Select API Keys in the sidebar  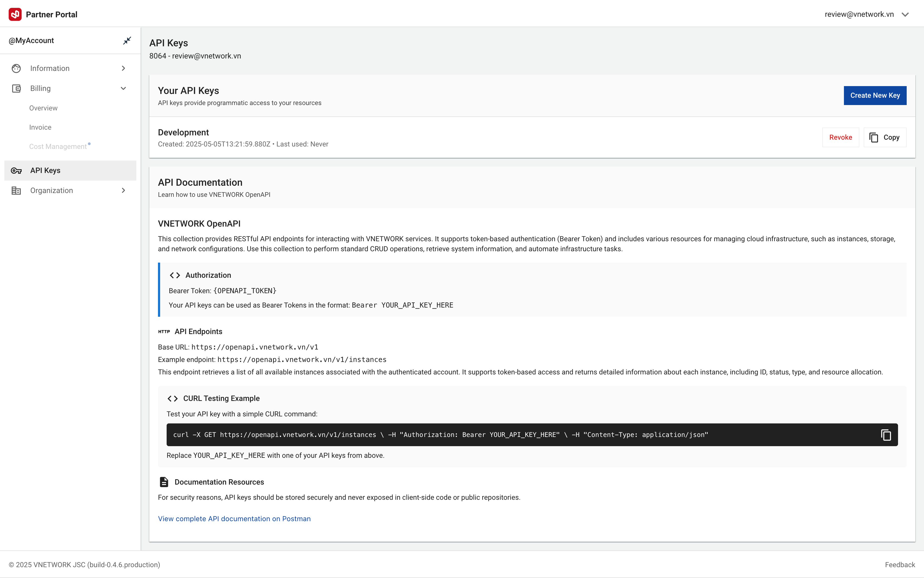tap(70, 171)
